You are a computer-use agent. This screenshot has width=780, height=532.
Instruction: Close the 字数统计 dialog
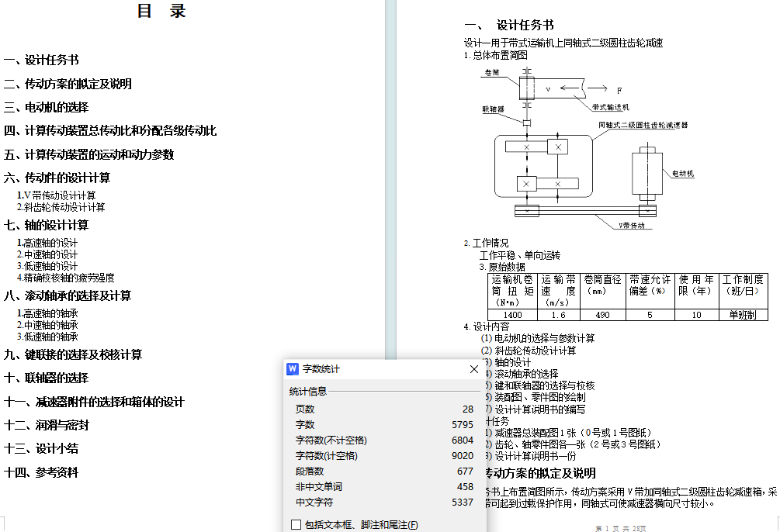point(474,369)
